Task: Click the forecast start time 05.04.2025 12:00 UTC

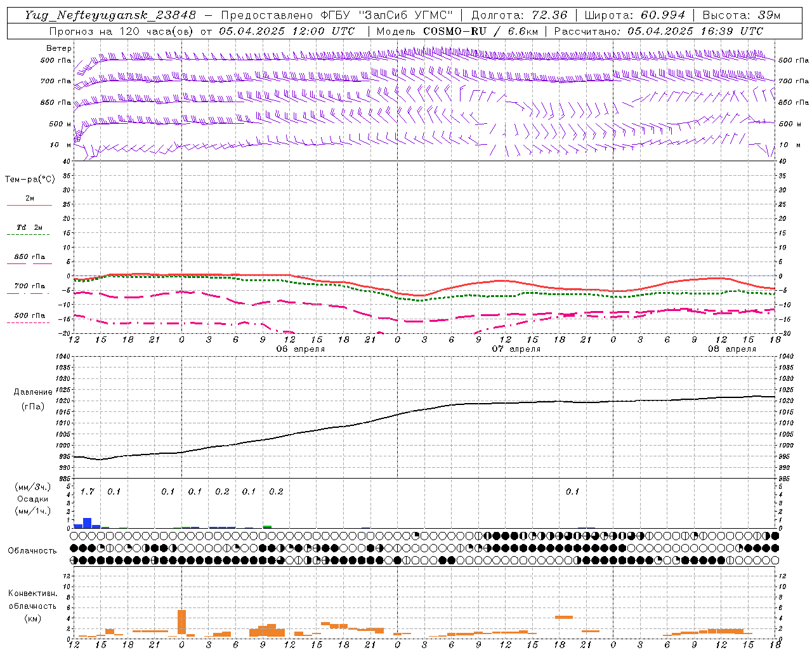Action: 287,31
